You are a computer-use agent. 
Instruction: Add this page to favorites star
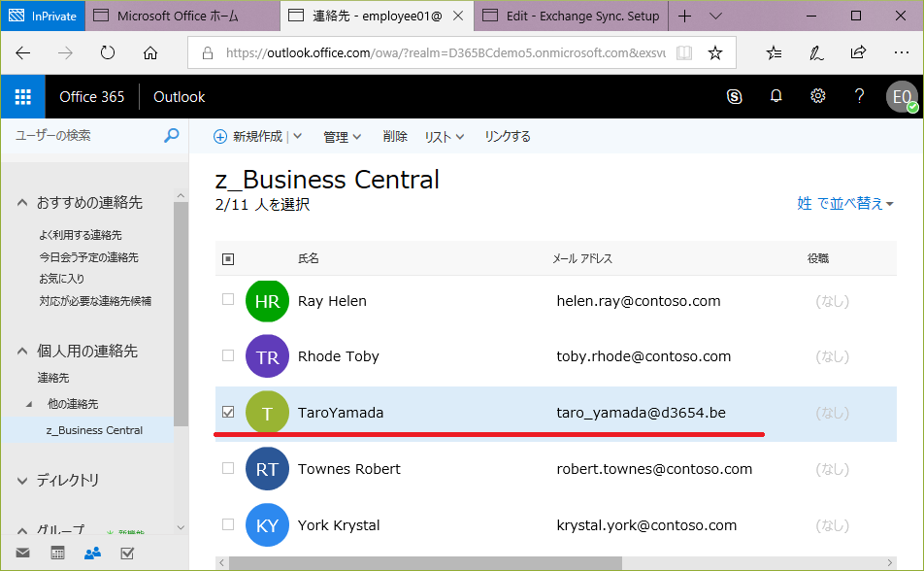pyautogui.click(x=714, y=53)
